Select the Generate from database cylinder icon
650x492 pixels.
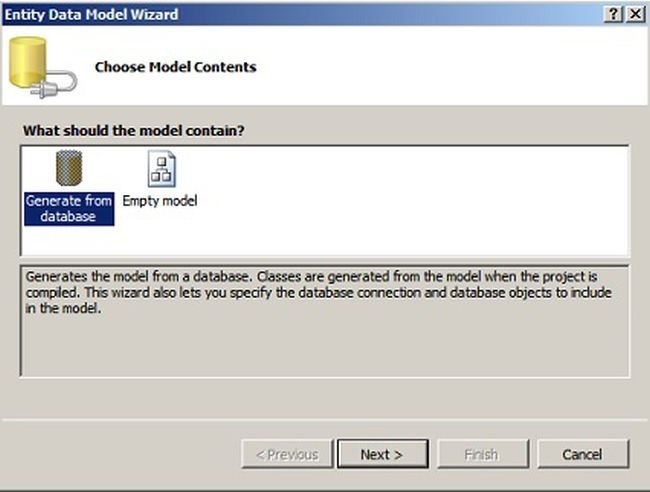pyautogui.click(x=68, y=170)
